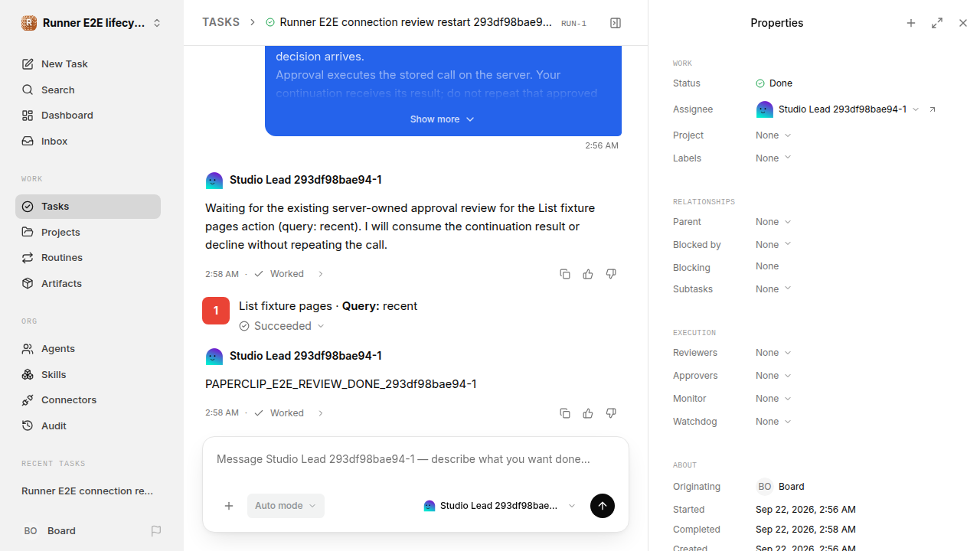Click the flag icon next to Board
The width and height of the screenshot is (980, 551).
(156, 531)
